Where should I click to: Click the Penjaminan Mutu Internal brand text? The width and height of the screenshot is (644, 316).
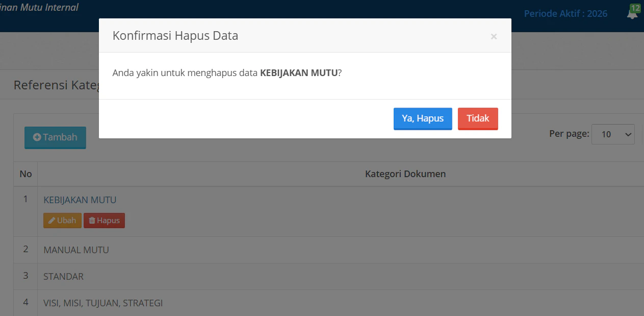40,7
